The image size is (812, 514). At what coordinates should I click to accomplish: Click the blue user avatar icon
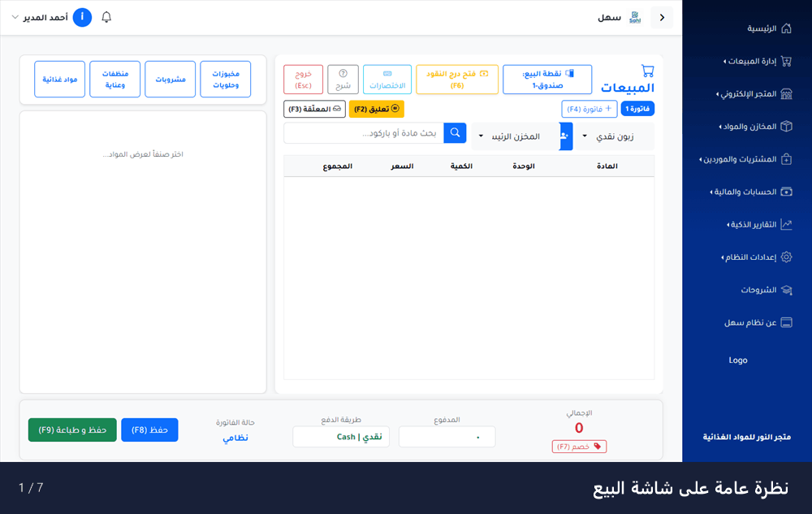[82, 17]
